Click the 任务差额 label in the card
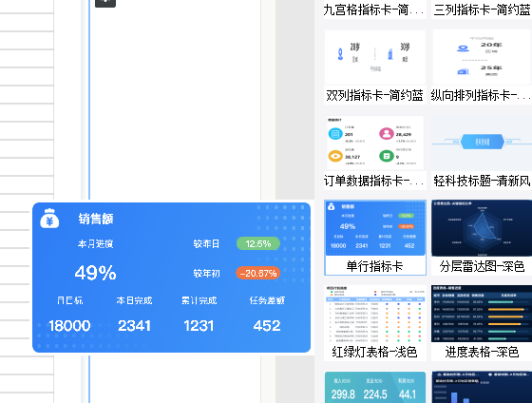This screenshot has width=532, height=403. 267,300
